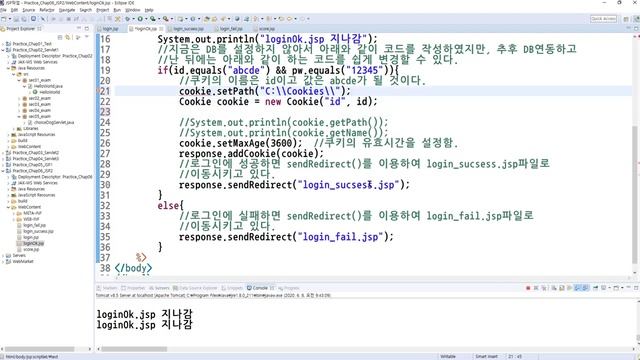Toggle Scroll Lock in Console
Viewport: 640px width, 360px height.
click(x=562, y=288)
